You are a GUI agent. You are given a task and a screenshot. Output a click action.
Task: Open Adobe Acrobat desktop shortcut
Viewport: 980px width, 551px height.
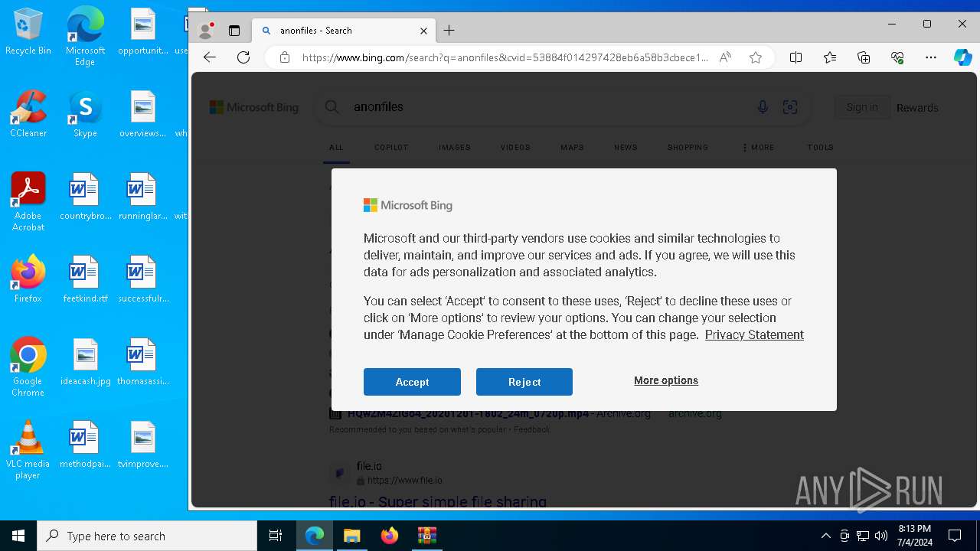click(28, 202)
